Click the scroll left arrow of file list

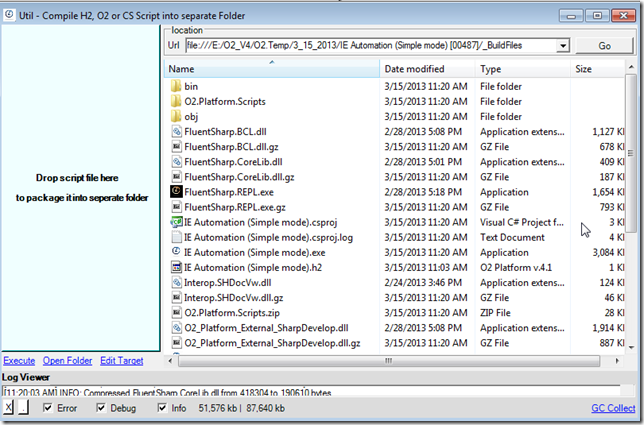click(x=170, y=361)
